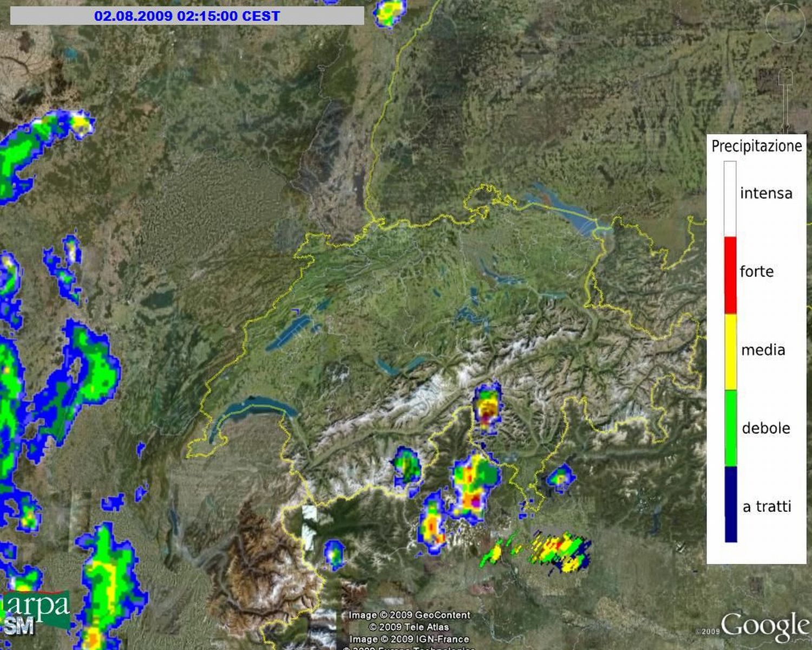Pick the yellow 'media' legend color
Image resolution: width=812 pixels, height=650 pixels.
tap(730, 352)
